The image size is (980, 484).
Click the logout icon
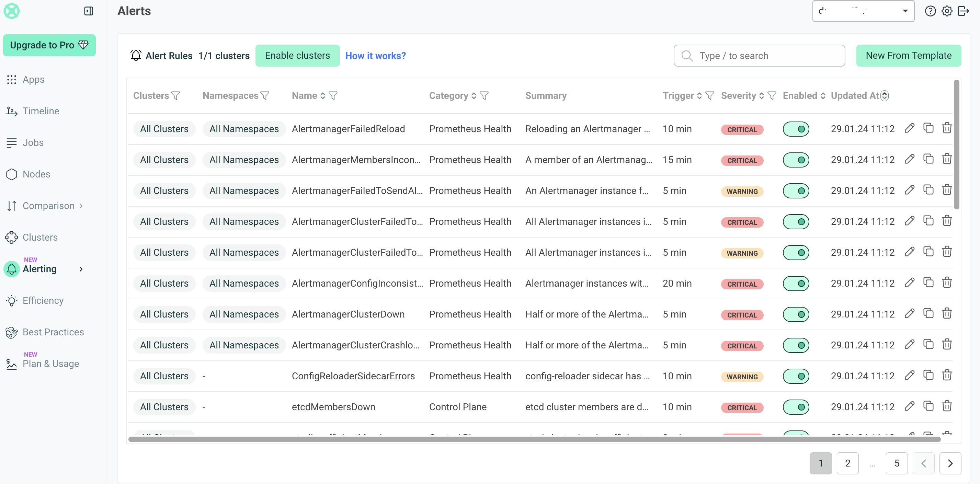click(963, 11)
